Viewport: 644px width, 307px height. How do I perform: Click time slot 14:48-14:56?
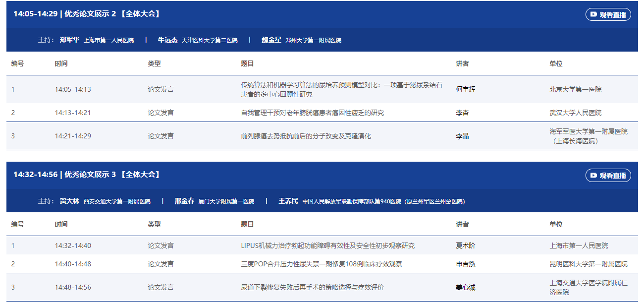coord(73,287)
